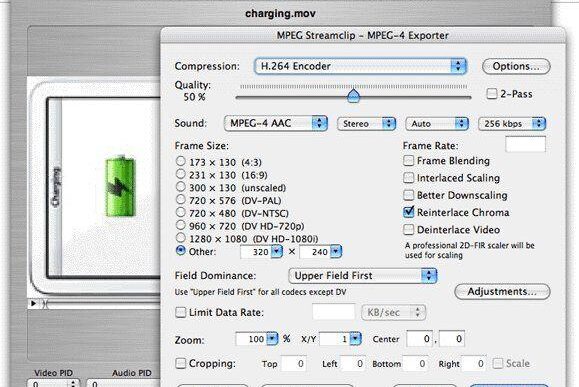Click the playback scrubber in charging.mov window
579x387 pixels.
pyautogui.click(x=102, y=304)
